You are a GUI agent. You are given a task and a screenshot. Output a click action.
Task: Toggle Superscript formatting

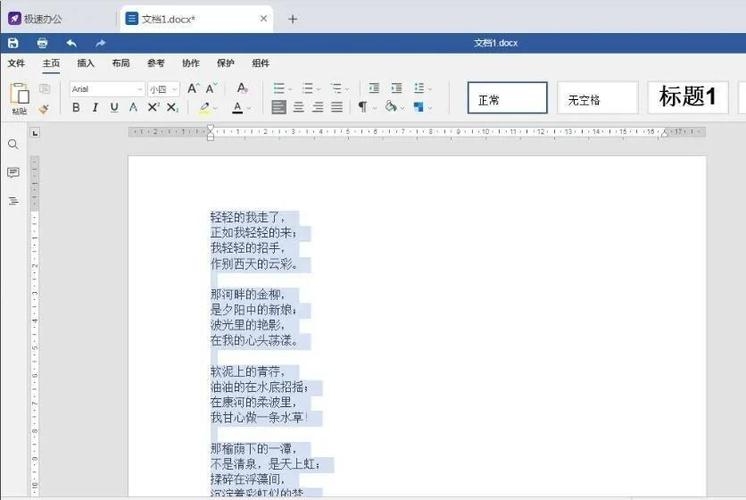[153, 108]
